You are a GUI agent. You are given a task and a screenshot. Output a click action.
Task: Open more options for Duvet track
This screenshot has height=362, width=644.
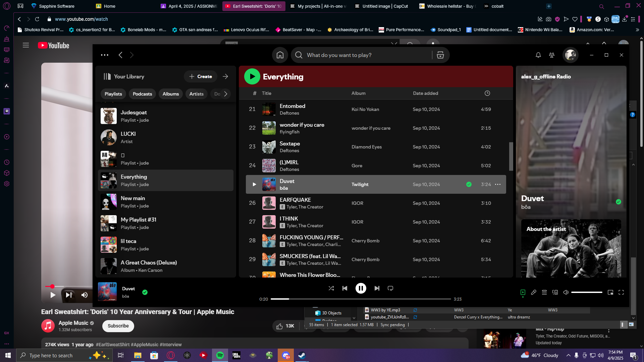click(x=498, y=184)
